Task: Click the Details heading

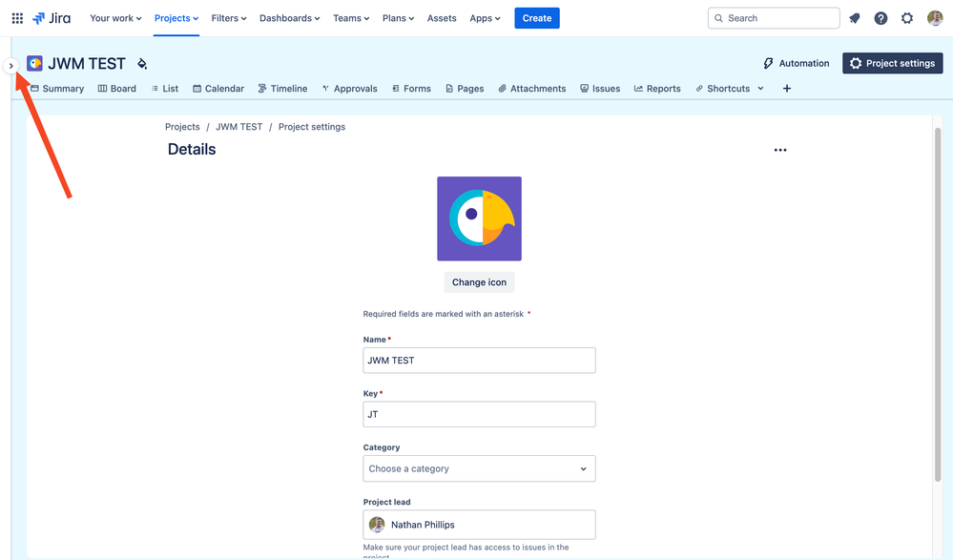Action: (x=192, y=150)
